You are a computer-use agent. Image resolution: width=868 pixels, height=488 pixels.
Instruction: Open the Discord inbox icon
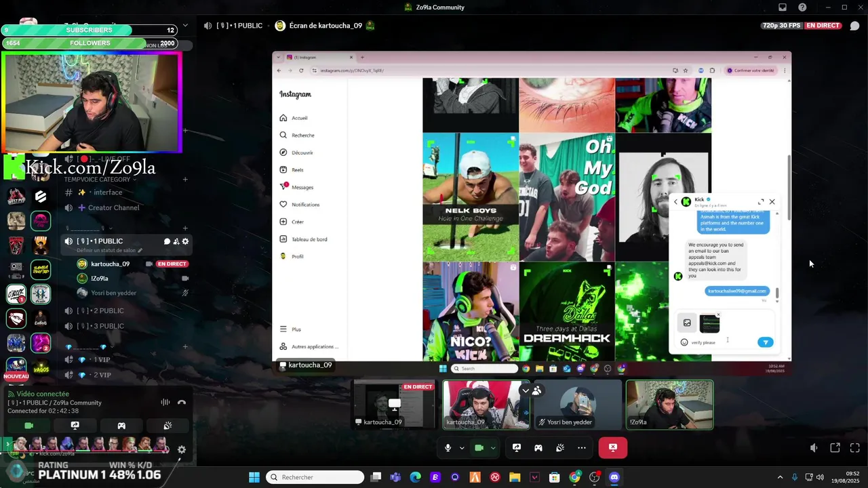point(782,7)
